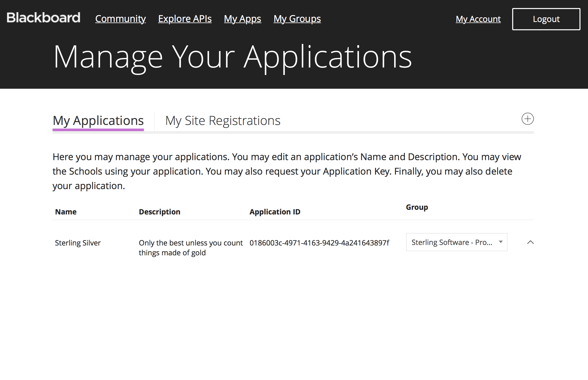Select the My Applications tab
Screen dimensions: 588x380
point(98,121)
